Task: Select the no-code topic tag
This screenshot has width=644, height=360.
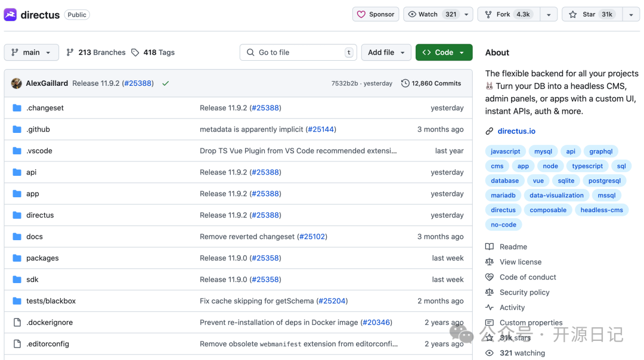Action: point(503,225)
